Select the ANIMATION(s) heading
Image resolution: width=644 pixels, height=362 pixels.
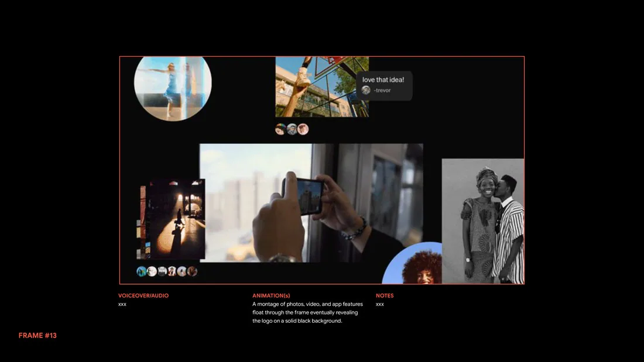(271, 295)
